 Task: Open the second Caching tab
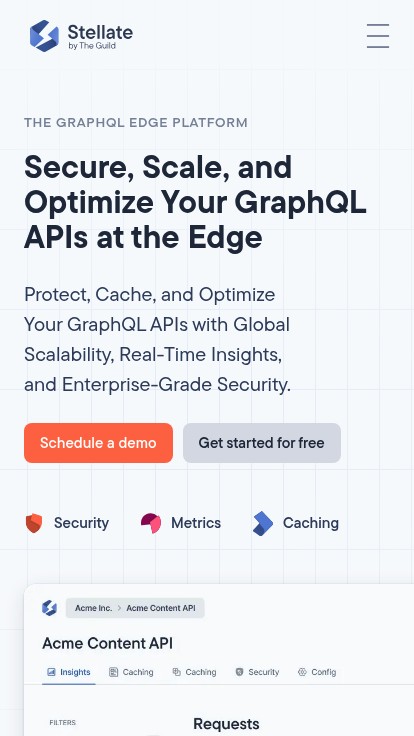(x=194, y=672)
